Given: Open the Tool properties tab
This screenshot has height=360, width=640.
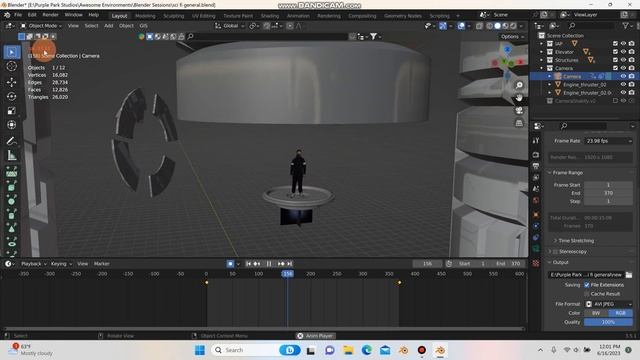Looking at the screenshot, I should (536, 140).
